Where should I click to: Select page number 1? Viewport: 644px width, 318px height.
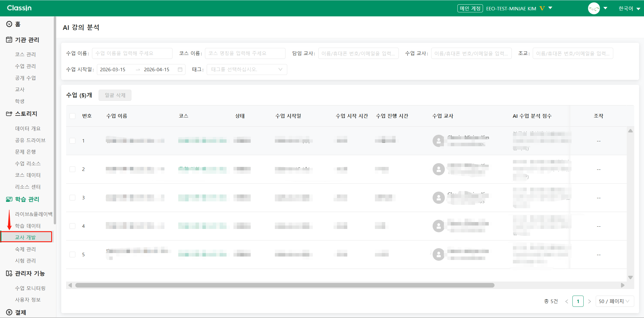[x=578, y=301]
